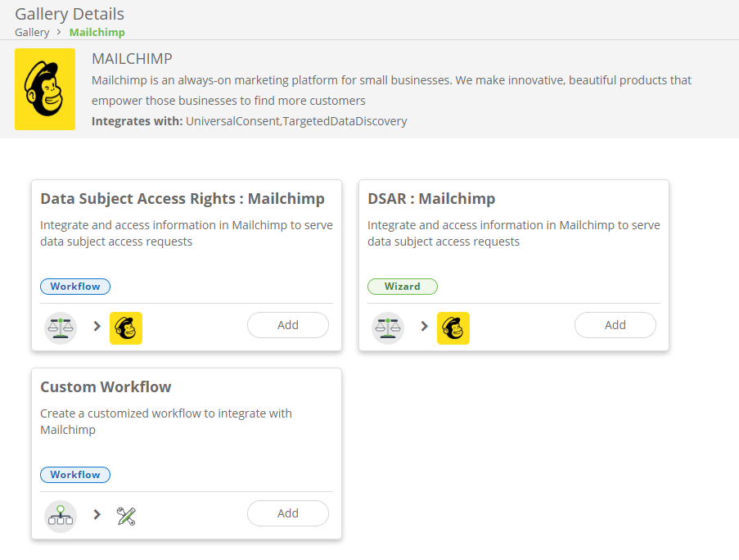The height and width of the screenshot is (560, 739).
Task: Add the Data Subject Access Rights : Mailchimp integration
Action: coord(288,325)
